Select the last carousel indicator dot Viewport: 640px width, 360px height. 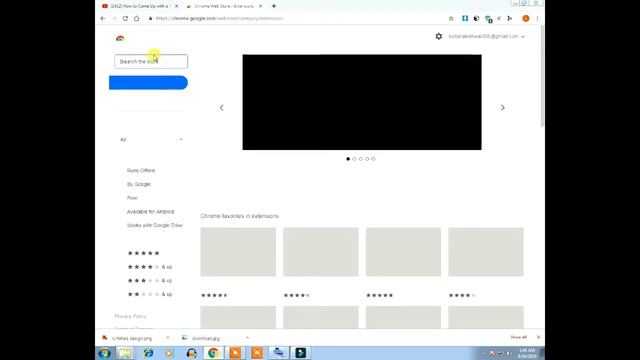coord(373,159)
